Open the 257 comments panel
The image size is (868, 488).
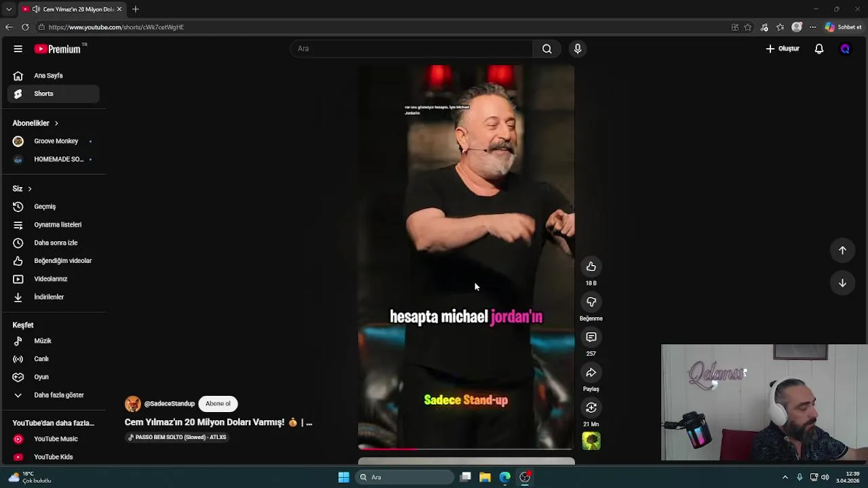[x=591, y=338]
